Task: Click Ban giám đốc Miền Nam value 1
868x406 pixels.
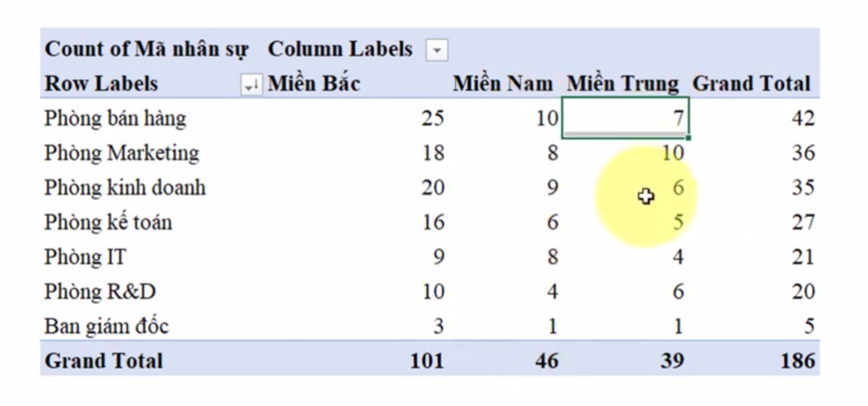Action: click(553, 326)
